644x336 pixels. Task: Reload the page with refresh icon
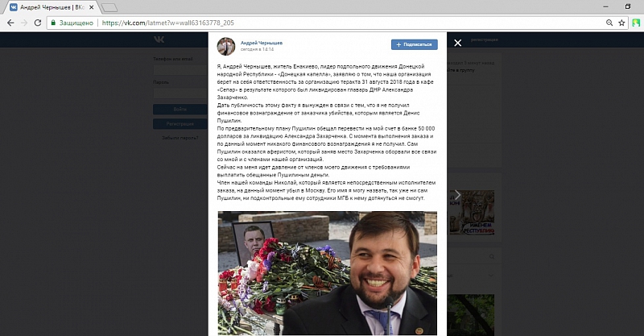(x=38, y=23)
